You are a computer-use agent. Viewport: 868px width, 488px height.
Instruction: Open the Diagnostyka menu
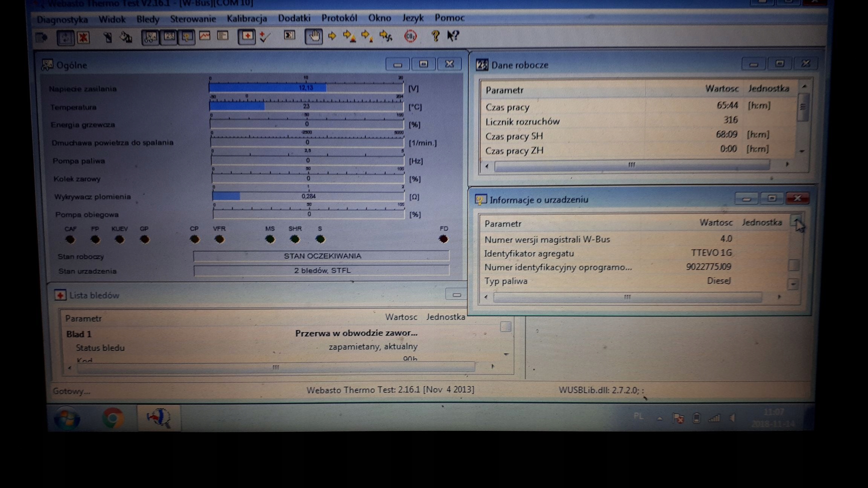(x=62, y=19)
